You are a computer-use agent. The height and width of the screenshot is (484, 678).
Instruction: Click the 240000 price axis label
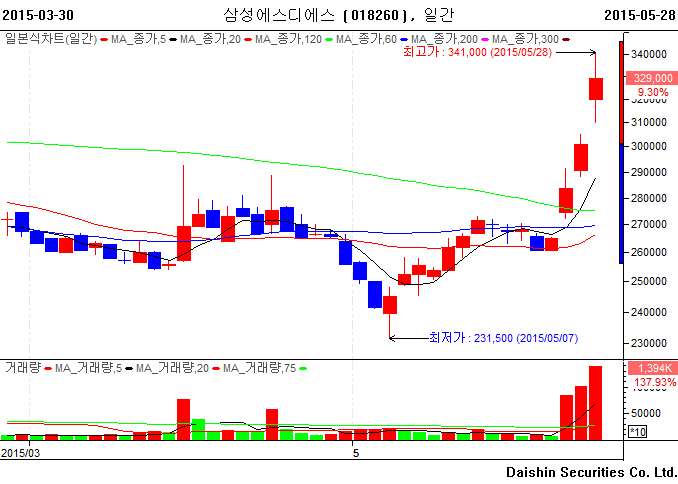[x=649, y=312]
